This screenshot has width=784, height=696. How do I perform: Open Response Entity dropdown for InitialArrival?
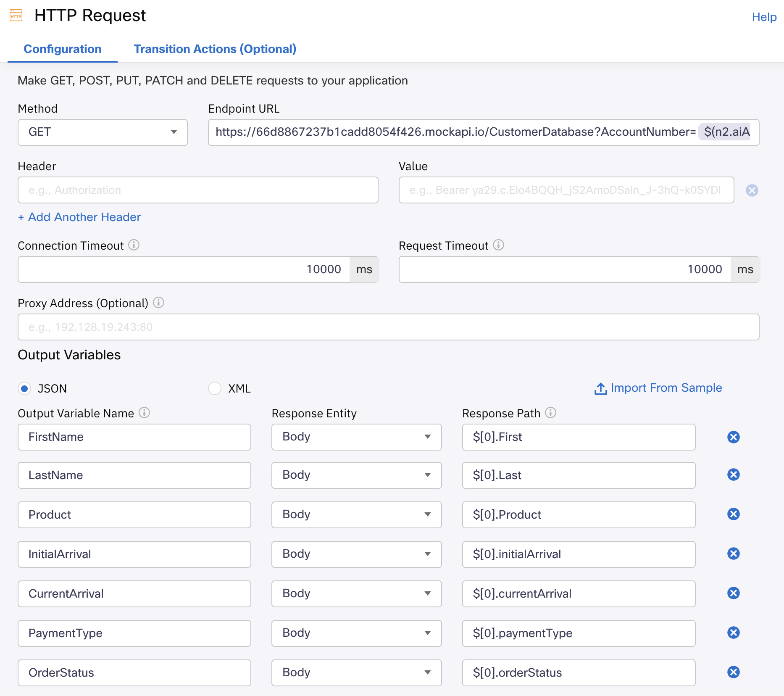tap(357, 554)
